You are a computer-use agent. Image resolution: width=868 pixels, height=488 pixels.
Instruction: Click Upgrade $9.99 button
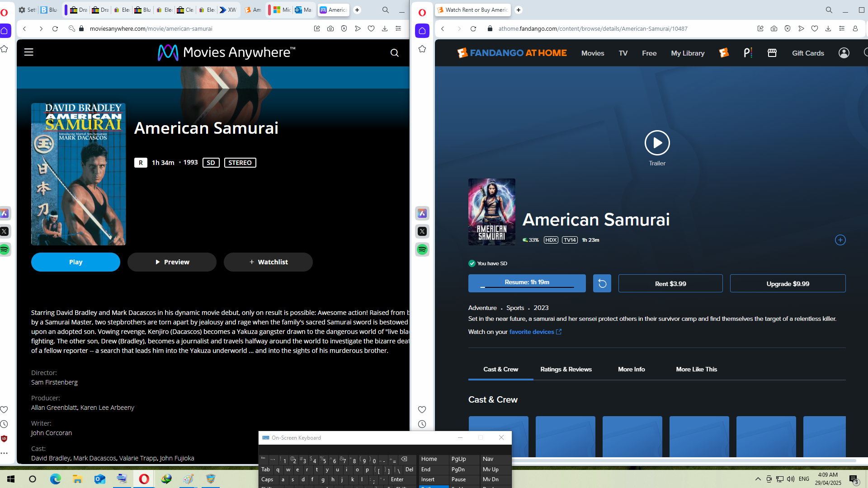pyautogui.click(x=788, y=283)
